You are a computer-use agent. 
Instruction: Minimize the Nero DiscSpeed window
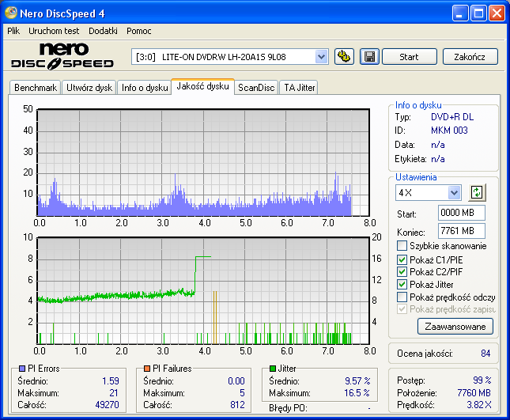tap(460, 13)
